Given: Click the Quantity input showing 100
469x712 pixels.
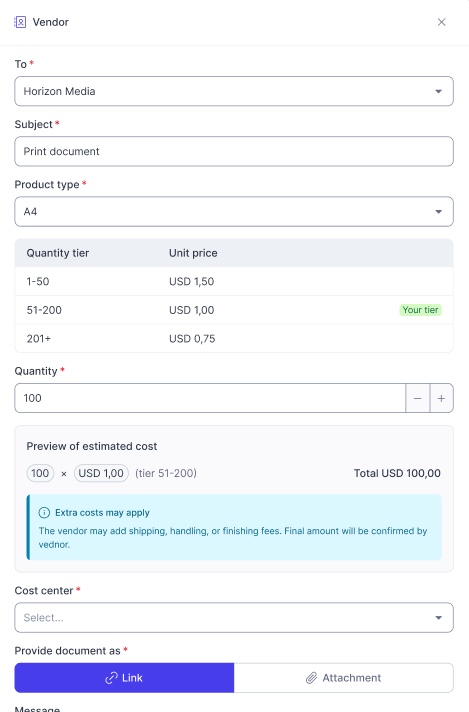Looking at the screenshot, I should (210, 398).
